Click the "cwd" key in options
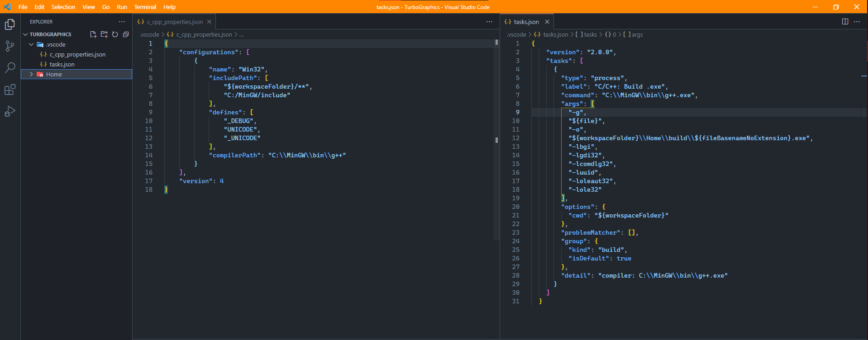The height and width of the screenshot is (340, 868). coord(577,215)
